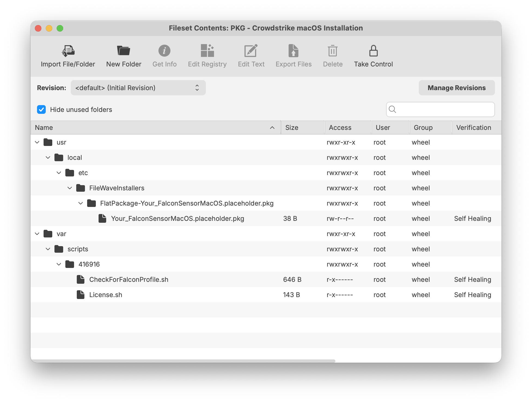This screenshot has width=532, height=403.
Task: Uncheck Hide unused folders checkbox
Action: pos(41,109)
